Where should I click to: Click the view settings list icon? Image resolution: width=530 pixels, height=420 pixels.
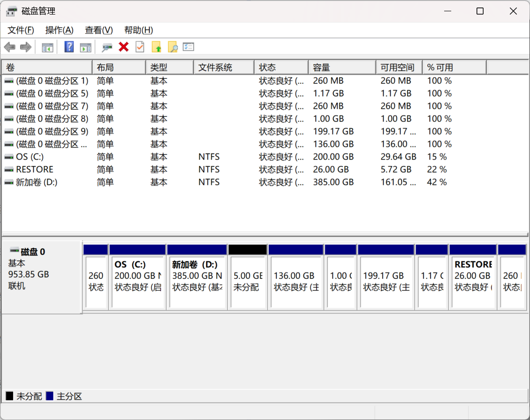pos(188,47)
